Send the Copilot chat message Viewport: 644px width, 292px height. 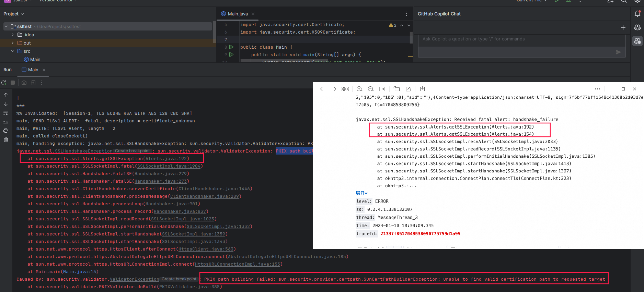coord(618,52)
